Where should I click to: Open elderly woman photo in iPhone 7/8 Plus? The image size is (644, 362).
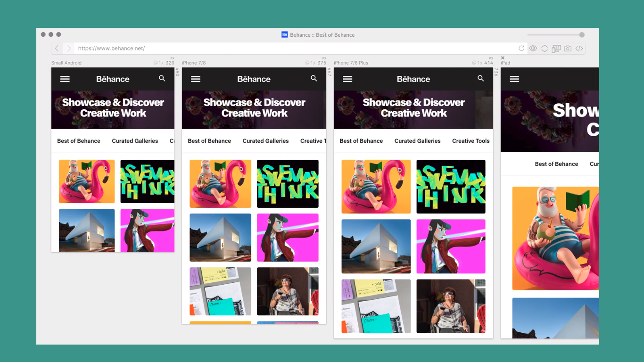(x=451, y=306)
